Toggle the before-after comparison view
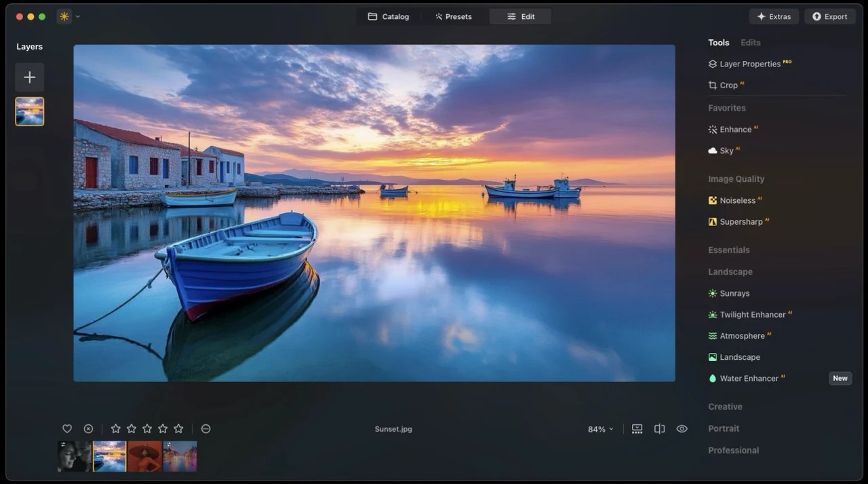Image resolution: width=868 pixels, height=484 pixels. point(659,428)
